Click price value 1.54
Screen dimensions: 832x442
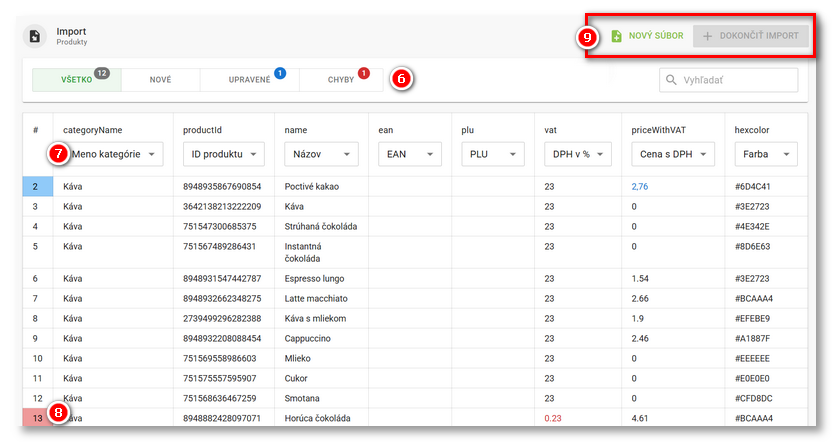coord(640,279)
